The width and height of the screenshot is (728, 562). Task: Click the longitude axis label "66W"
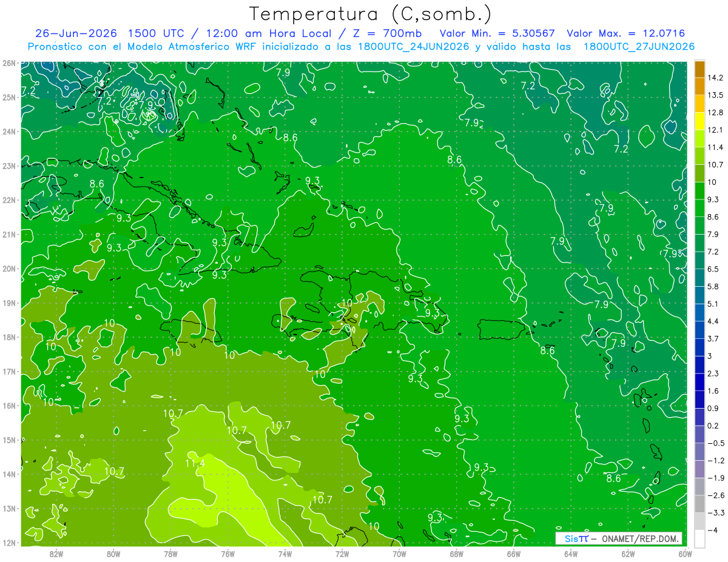point(514,554)
